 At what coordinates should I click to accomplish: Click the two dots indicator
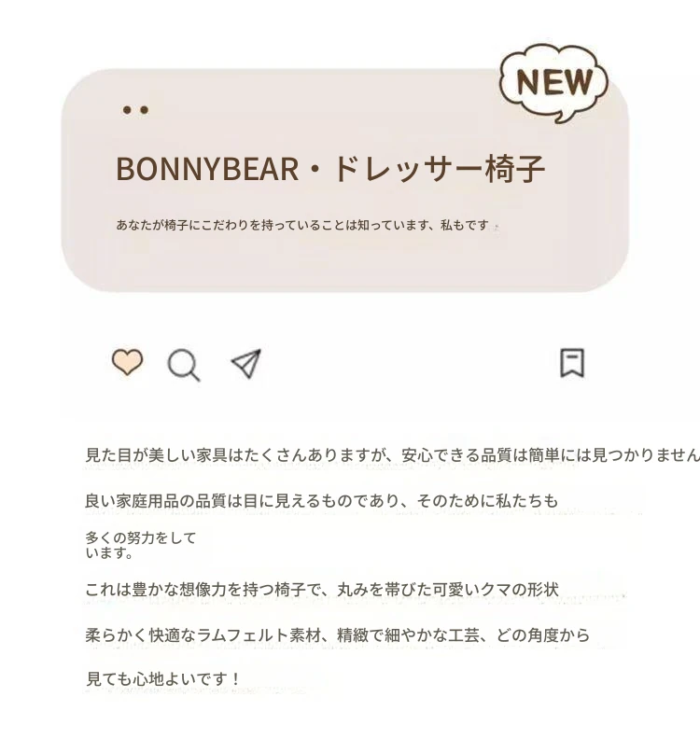click(x=135, y=110)
